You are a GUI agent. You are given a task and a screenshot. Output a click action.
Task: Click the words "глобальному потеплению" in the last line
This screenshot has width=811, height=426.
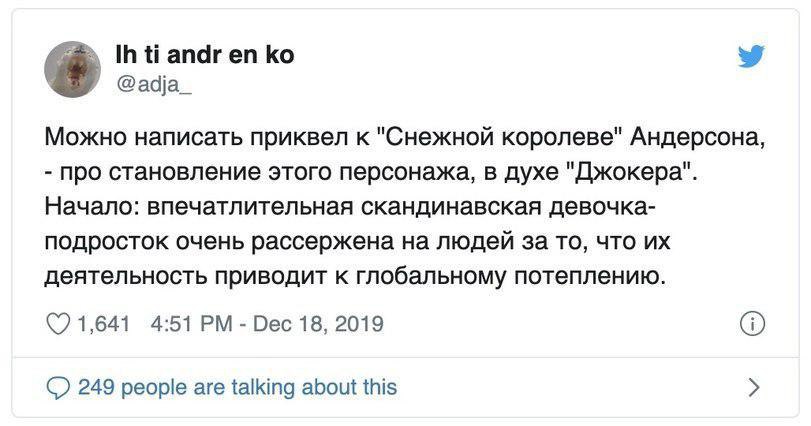[x=510, y=278]
